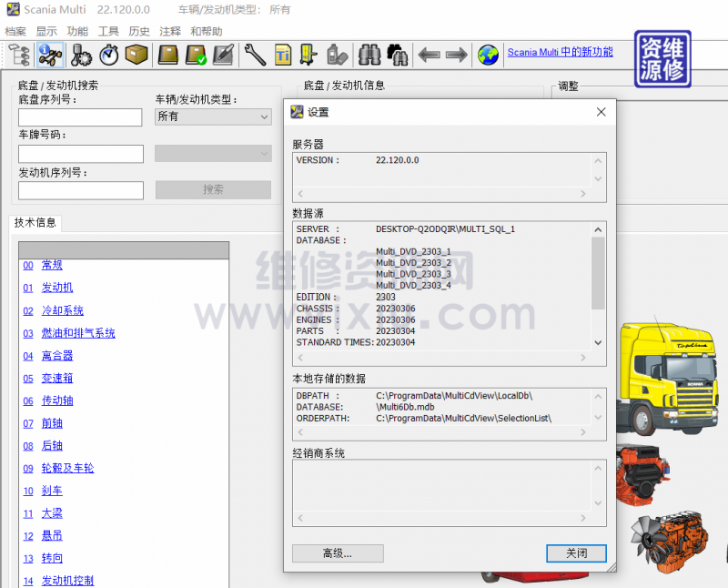Open the yellow Ti document icon
Screen dimensions: 728x588
283,55
